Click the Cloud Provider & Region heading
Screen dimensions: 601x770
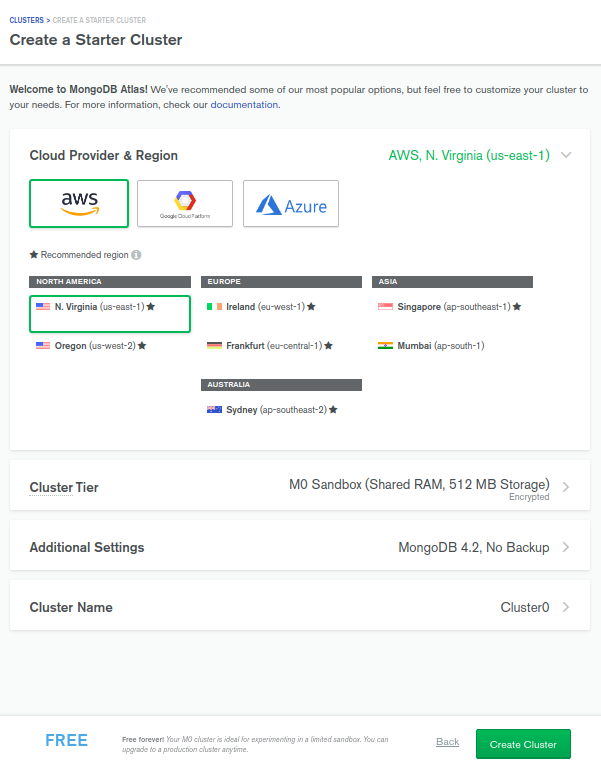pyautogui.click(x=104, y=155)
